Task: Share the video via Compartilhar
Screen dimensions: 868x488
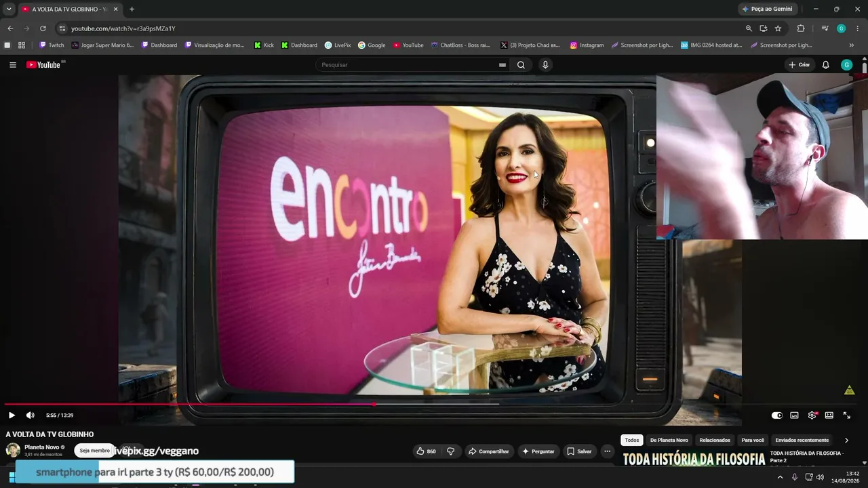Action: (488, 451)
